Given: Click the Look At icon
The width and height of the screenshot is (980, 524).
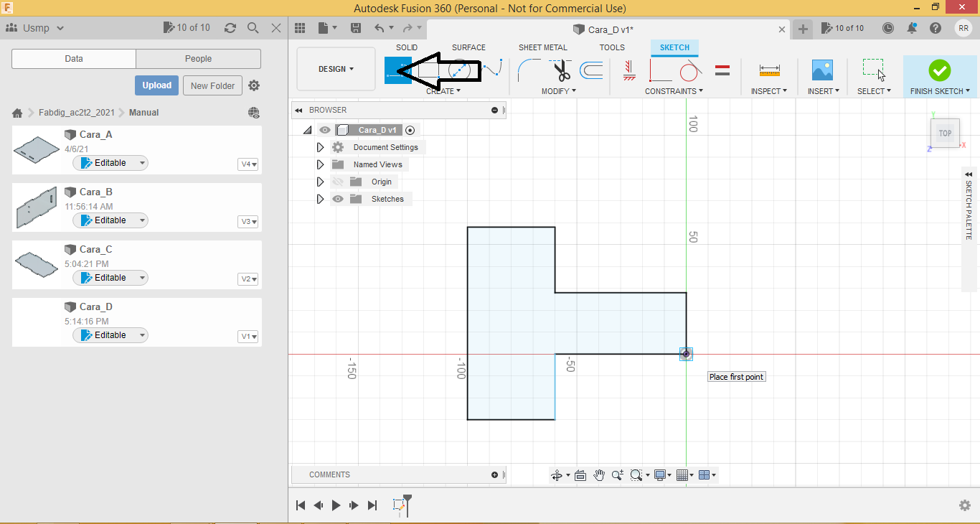Looking at the screenshot, I should click(x=580, y=475).
